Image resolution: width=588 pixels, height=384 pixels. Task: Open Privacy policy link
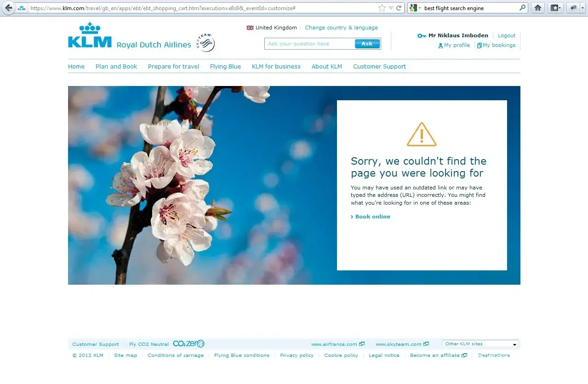297,355
